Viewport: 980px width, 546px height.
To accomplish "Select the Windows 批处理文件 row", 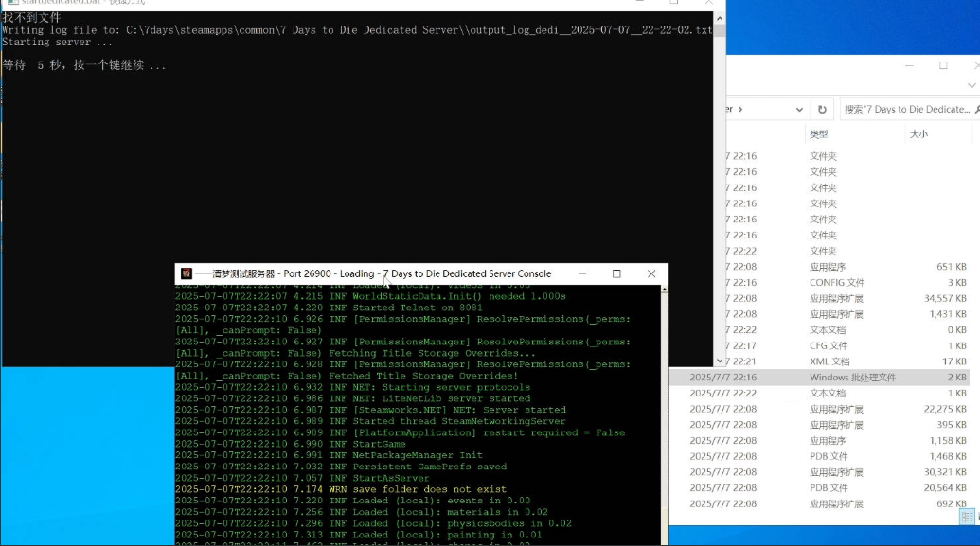I will tap(822, 377).
